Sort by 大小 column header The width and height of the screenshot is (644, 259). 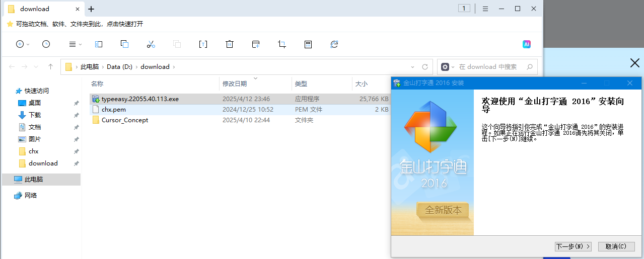tap(362, 84)
